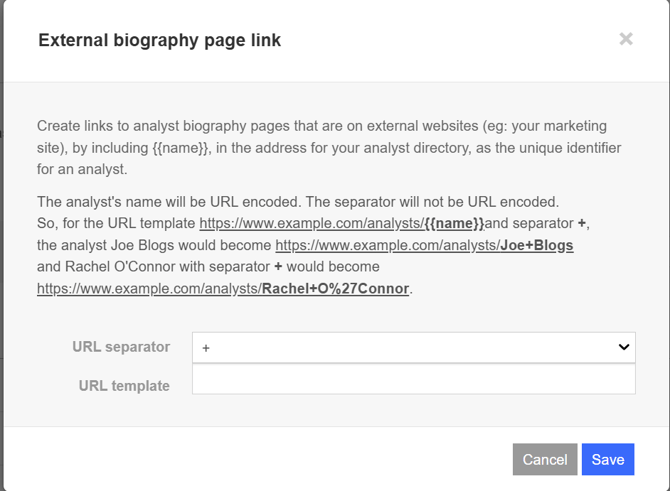670x491 pixels.
Task: Click the URL separator field label
Action: [121, 347]
